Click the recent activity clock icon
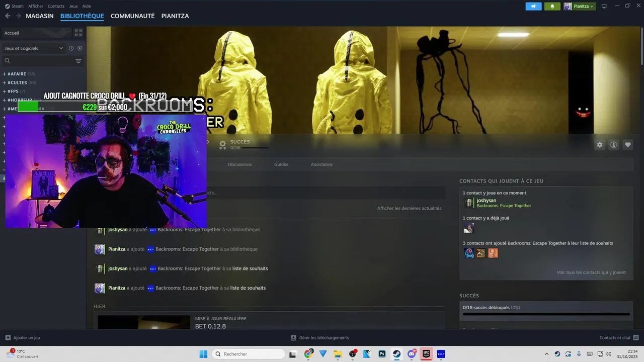The height and width of the screenshot is (362, 644). [71, 48]
